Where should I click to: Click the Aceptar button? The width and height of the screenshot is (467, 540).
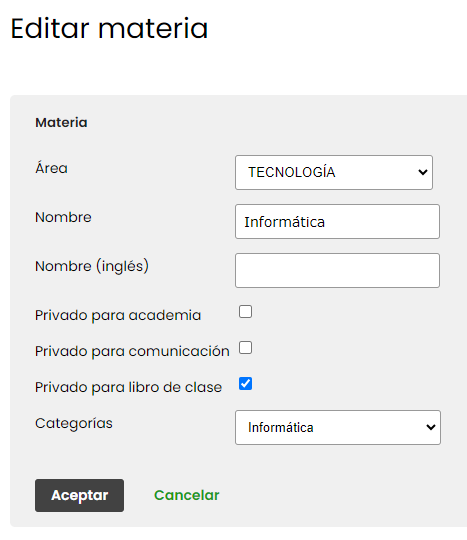[79, 495]
